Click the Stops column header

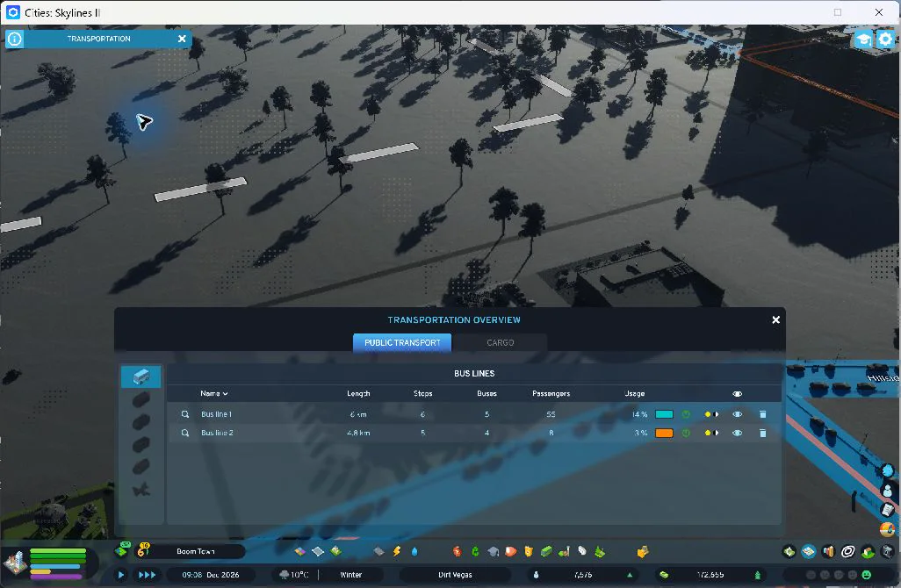pos(423,394)
